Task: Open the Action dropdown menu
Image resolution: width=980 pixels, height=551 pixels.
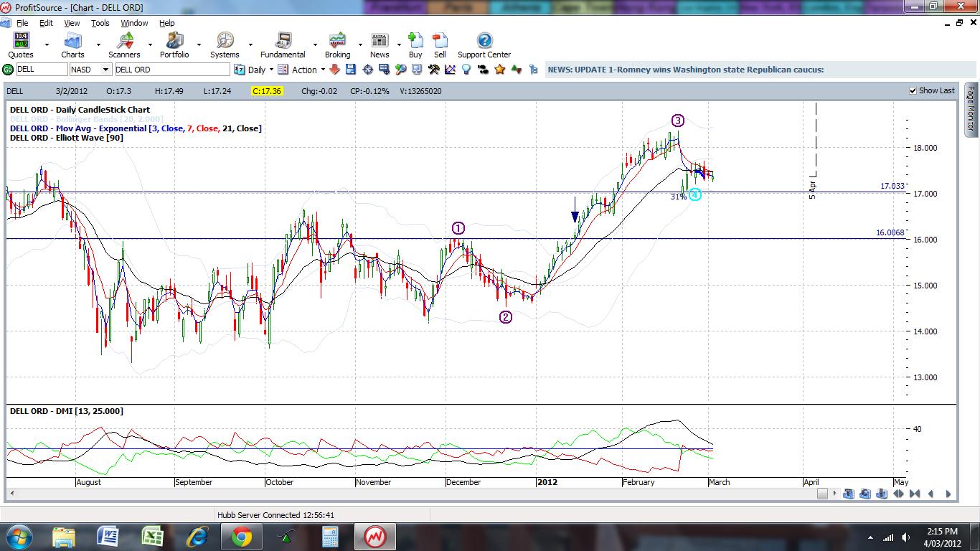Action: (x=322, y=70)
